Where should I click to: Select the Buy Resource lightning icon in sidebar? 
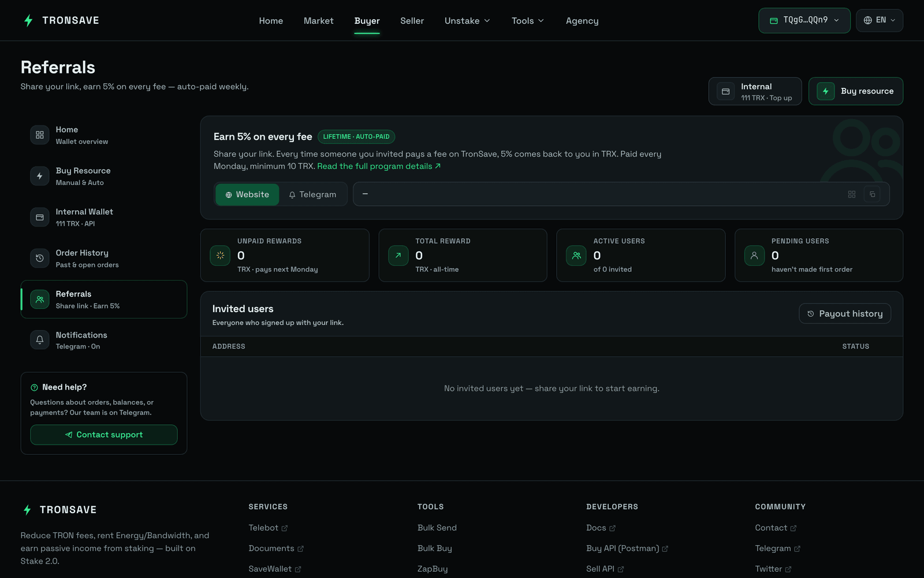coord(40,176)
